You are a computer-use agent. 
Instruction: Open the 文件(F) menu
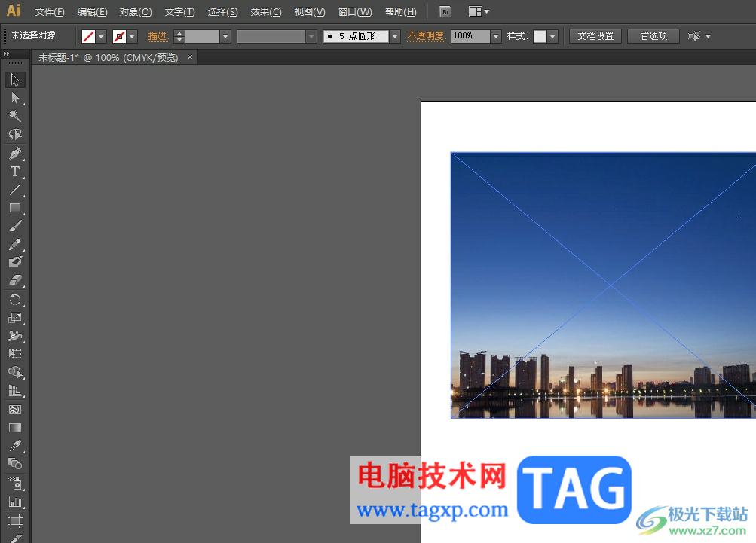click(51, 12)
